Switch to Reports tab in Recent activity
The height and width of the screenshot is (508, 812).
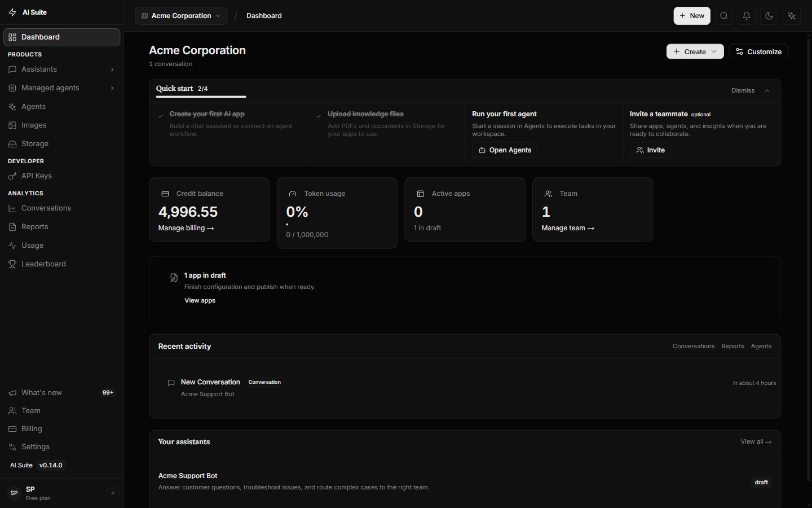coord(732,346)
